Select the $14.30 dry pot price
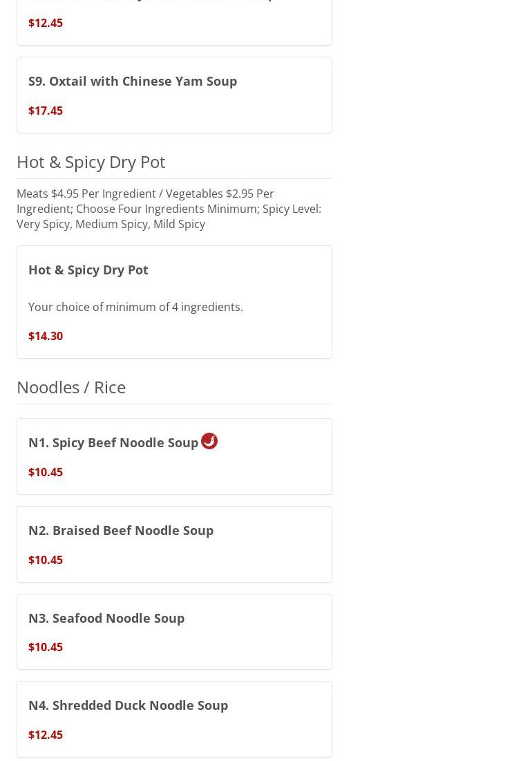Screen dimensions: 532x761 (x=46, y=336)
